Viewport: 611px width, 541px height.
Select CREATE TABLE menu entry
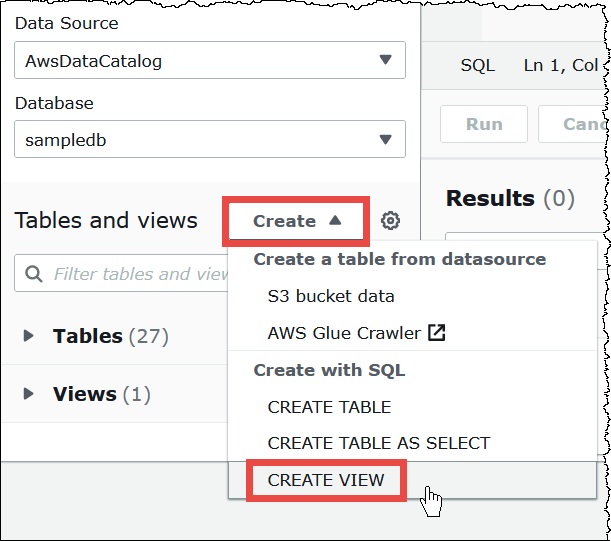329,407
